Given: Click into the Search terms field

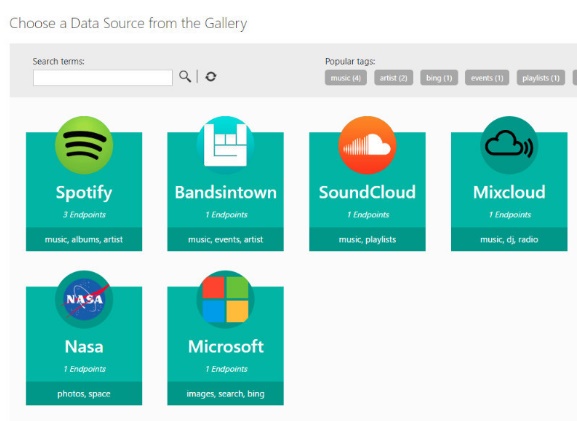Looking at the screenshot, I should (x=103, y=78).
